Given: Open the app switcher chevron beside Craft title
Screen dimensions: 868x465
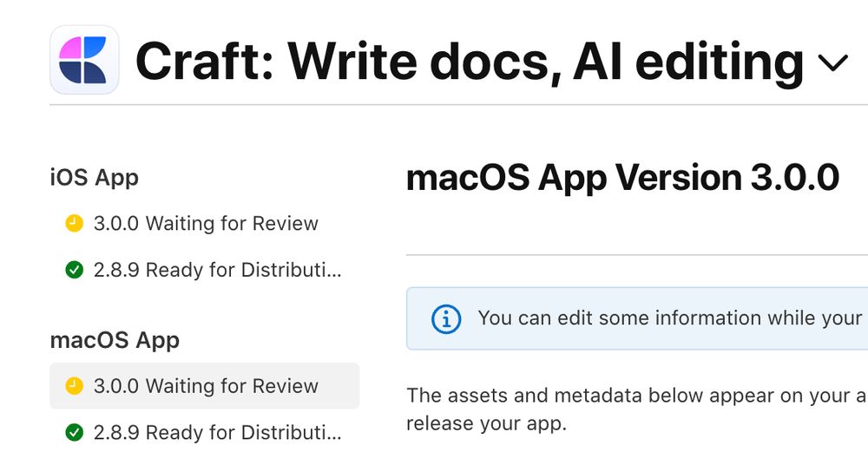Looking at the screenshot, I should [832, 63].
